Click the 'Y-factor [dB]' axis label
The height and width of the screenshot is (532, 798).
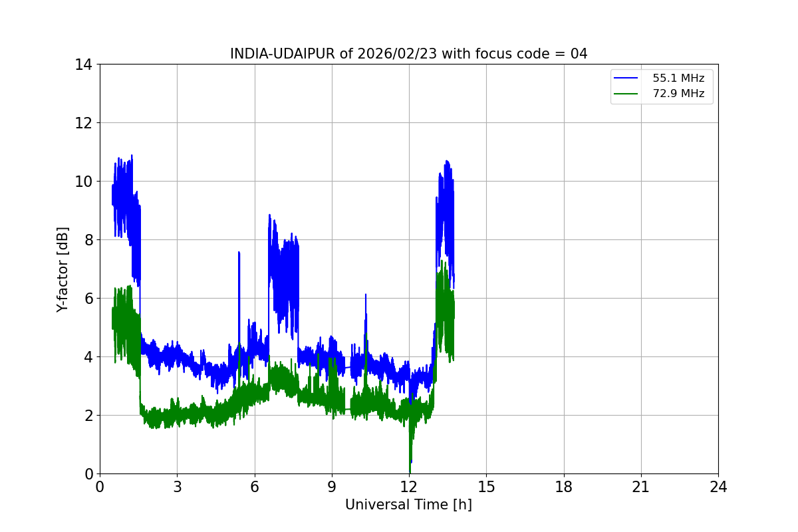(63, 269)
